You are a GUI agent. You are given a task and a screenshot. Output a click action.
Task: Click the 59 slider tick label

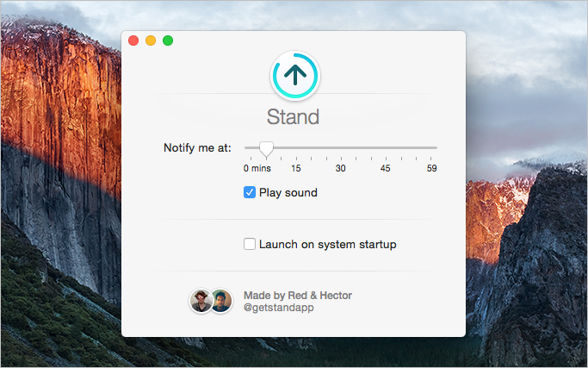pyautogui.click(x=431, y=168)
